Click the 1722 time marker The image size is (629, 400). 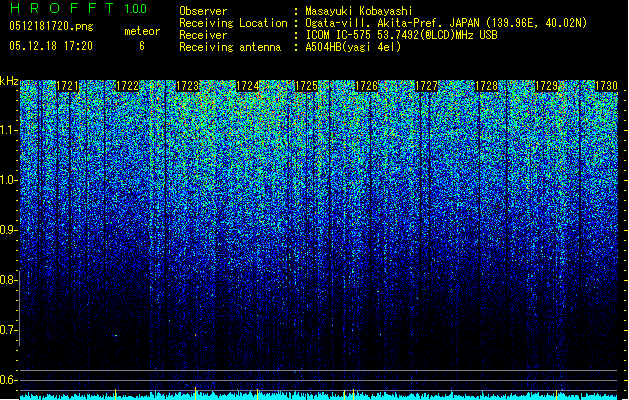tap(127, 86)
